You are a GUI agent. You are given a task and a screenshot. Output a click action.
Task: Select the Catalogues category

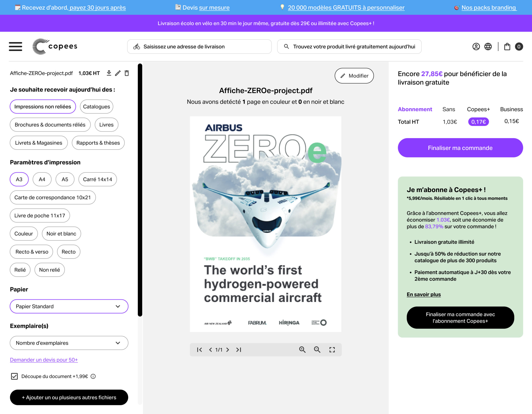pos(96,106)
